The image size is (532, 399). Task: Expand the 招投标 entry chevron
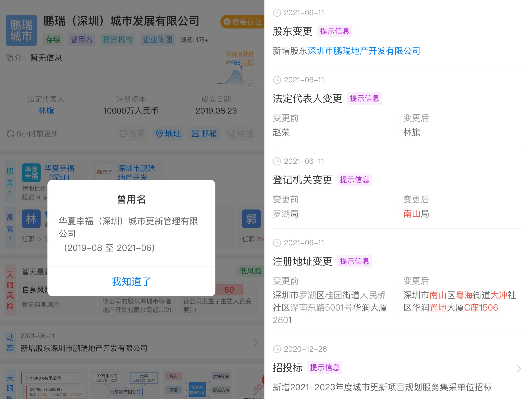[x=519, y=369]
